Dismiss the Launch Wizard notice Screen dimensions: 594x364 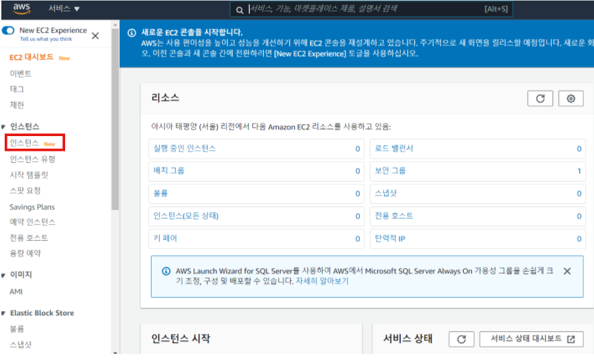pos(566,271)
